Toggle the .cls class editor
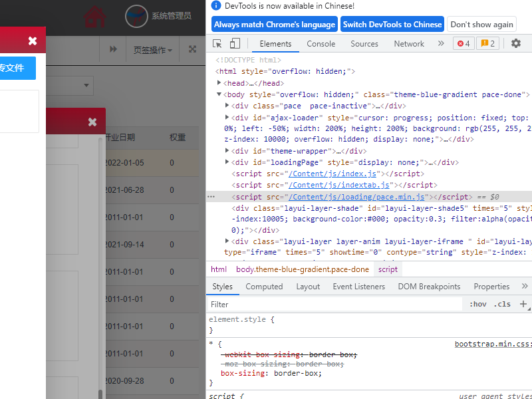Screen dimensions: 532x399 (x=503, y=305)
